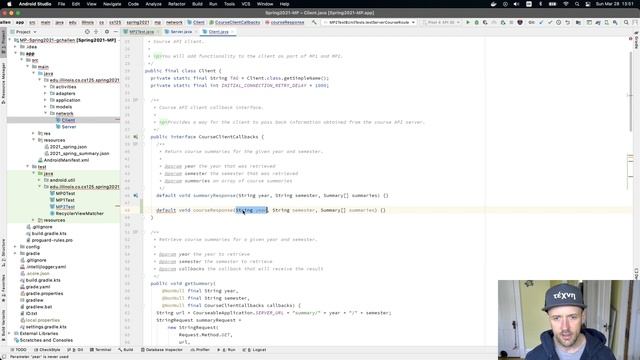Screen dimensions: 640x360
Task: Open the Database Inspector tool window
Action: (162, 350)
